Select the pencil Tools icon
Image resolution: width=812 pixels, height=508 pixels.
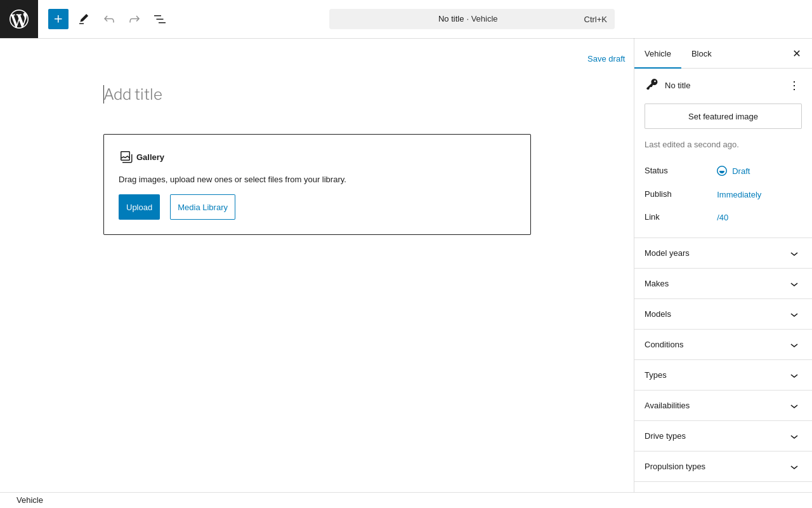[84, 19]
